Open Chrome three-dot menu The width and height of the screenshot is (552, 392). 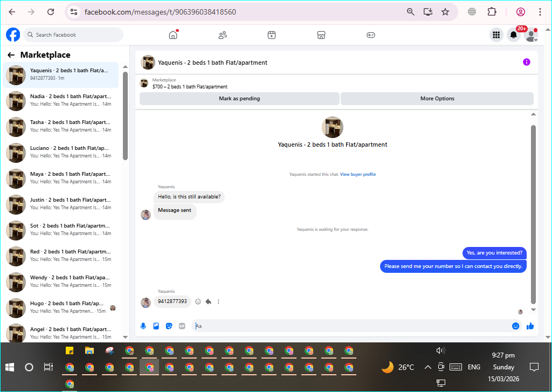point(540,12)
